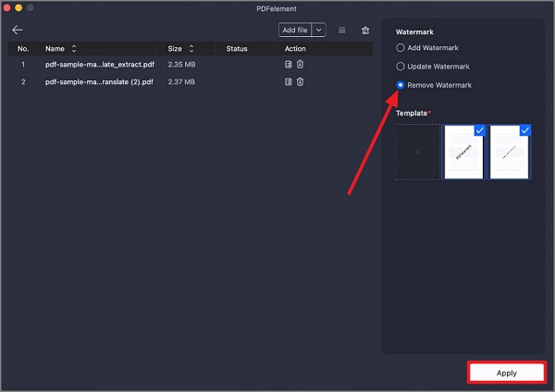This screenshot has height=392, width=555.
Task: Click the 2.37 MB size cell
Action: 181,82
